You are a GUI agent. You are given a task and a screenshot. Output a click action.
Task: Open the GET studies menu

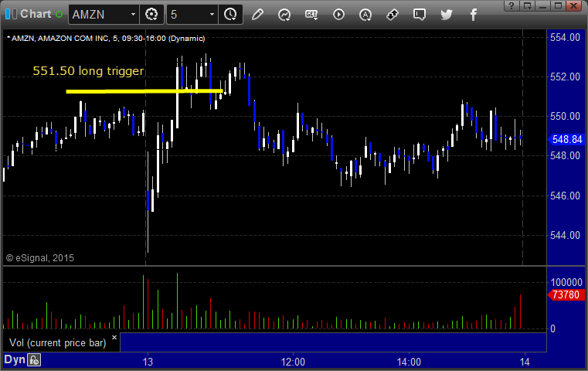(x=311, y=15)
